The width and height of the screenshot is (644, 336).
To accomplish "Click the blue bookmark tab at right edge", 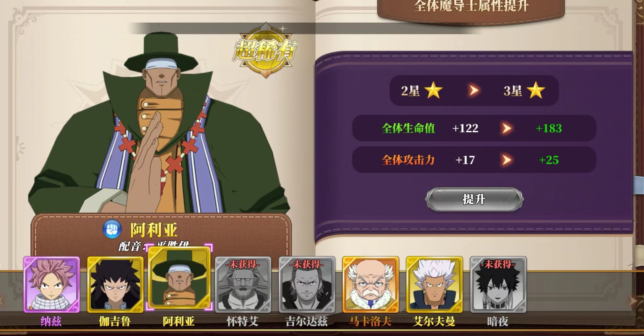I will coord(639,185).
